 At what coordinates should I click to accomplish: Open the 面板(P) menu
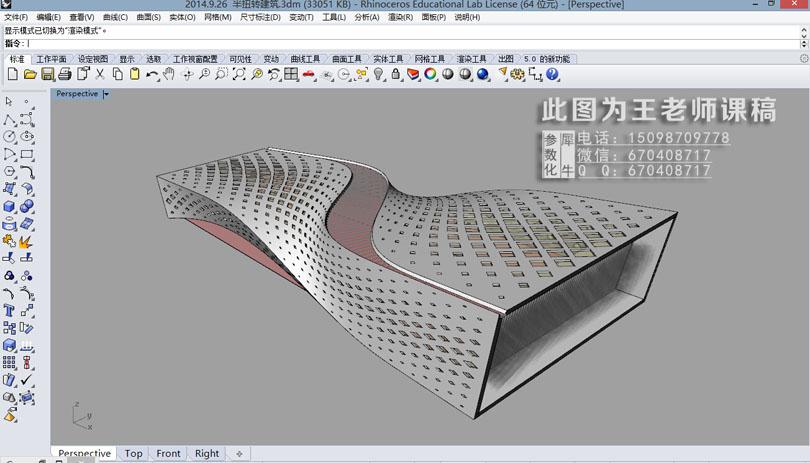point(433,17)
